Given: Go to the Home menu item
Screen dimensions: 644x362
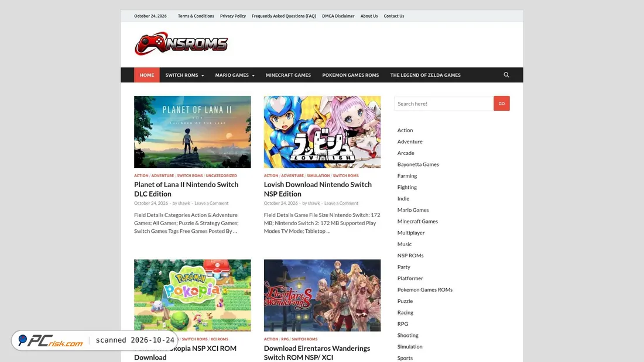Looking at the screenshot, I should coord(146,75).
